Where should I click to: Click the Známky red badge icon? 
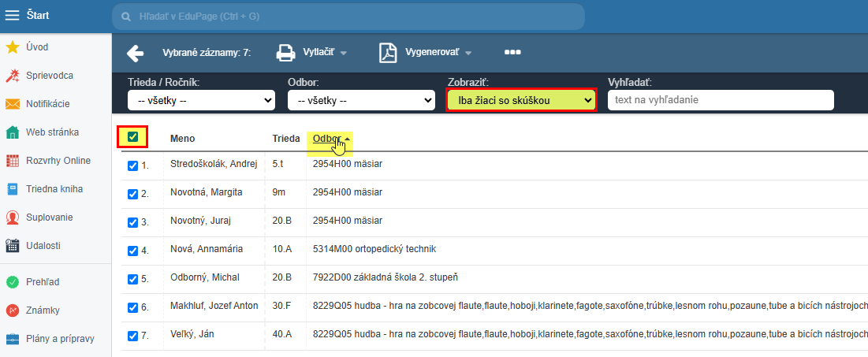pyautogui.click(x=12, y=311)
